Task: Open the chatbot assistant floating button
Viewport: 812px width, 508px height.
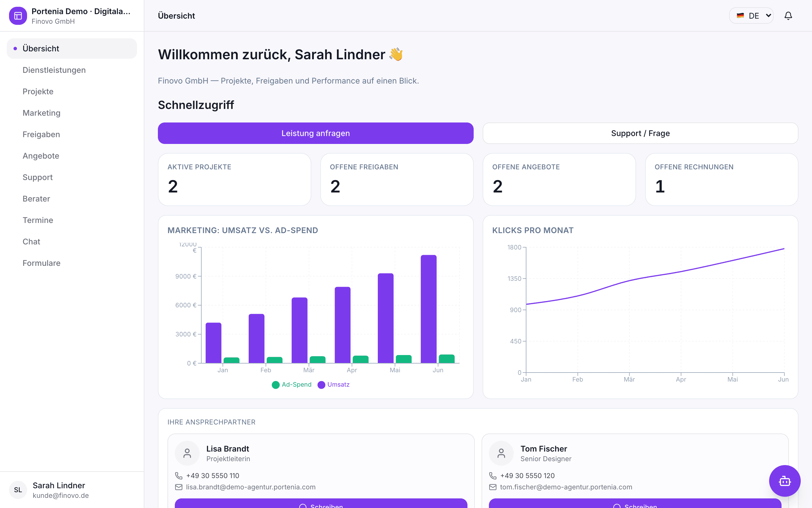Action: 784,481
